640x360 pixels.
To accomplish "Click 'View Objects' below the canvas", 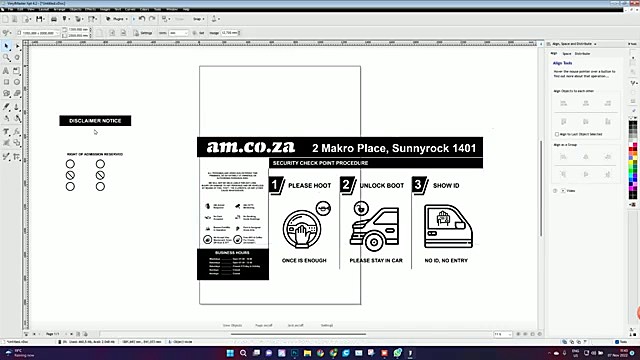I will [232, 325].
